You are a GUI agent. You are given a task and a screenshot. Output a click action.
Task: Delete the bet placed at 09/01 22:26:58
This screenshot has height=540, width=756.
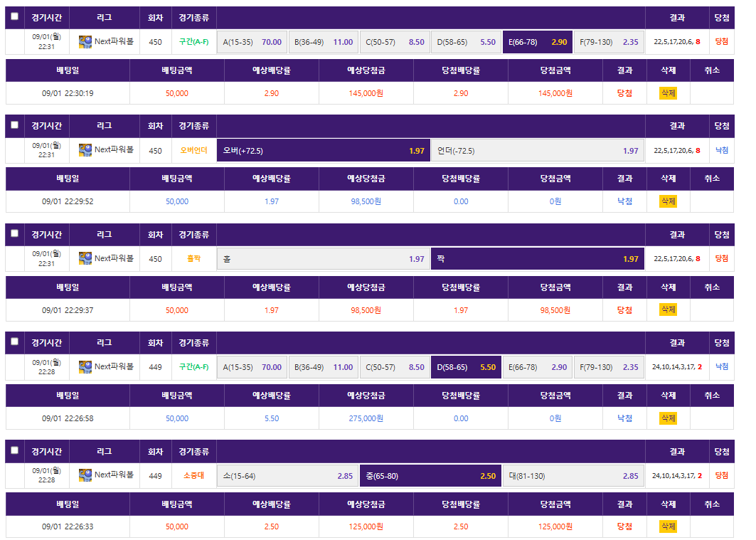tap(668, 418)
